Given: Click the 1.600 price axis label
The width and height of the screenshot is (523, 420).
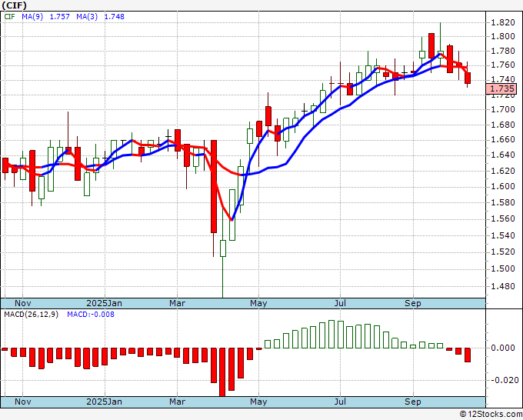Looking at the screenshot, I should click(503, 186).
